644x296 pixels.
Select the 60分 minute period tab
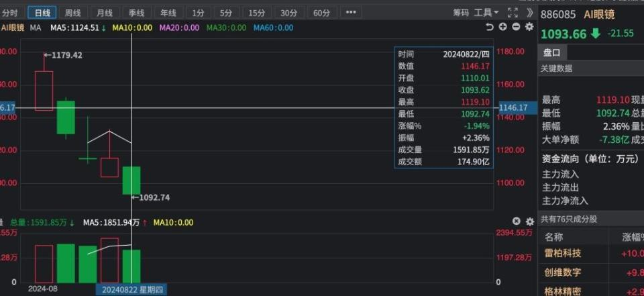click(321, 13)
